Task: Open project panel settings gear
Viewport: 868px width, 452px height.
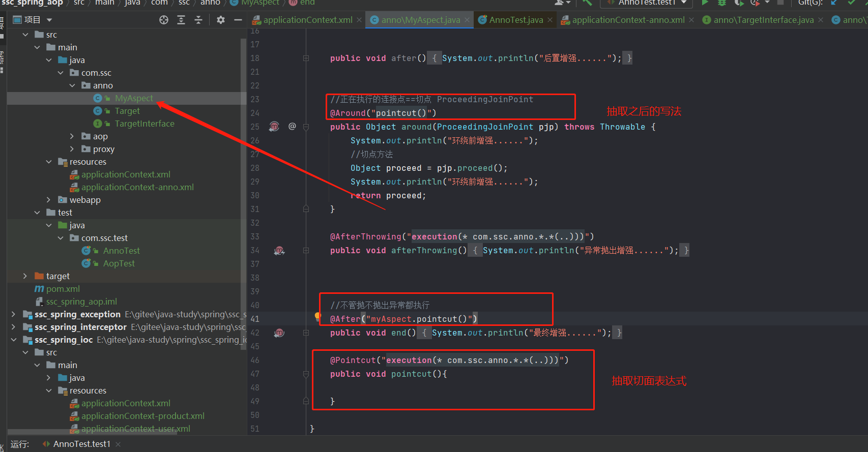Action: (220, 20)
